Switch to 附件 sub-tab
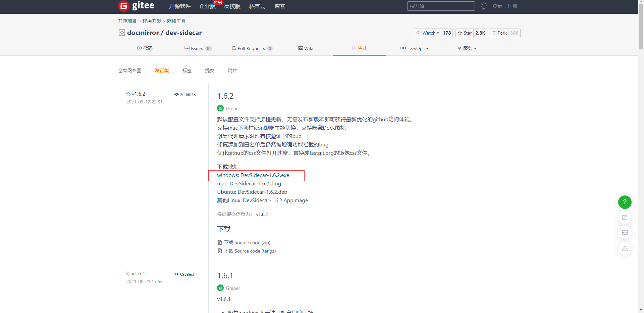 232,71
